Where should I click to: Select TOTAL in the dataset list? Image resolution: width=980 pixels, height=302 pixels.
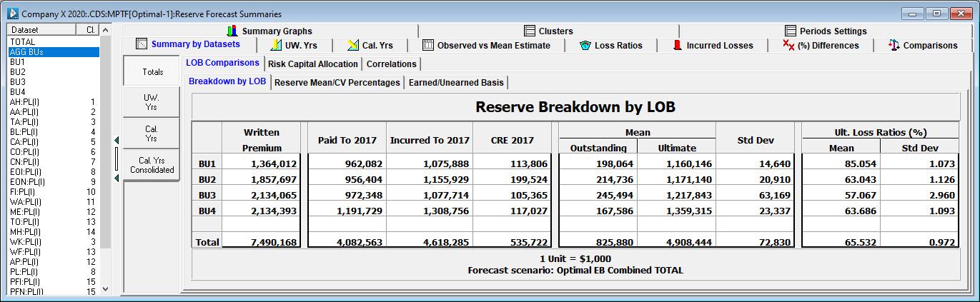coord(54,42)
